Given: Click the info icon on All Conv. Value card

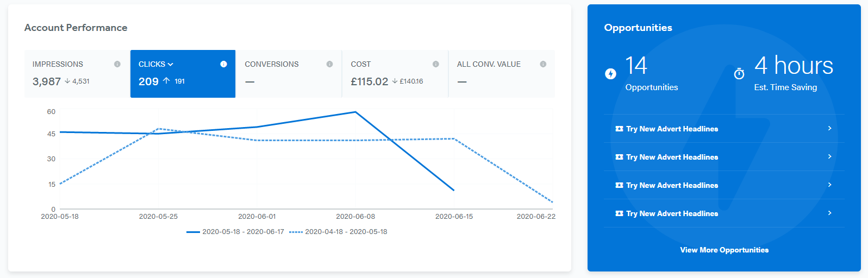Looking at the screenshot, I should coord(543,64).
